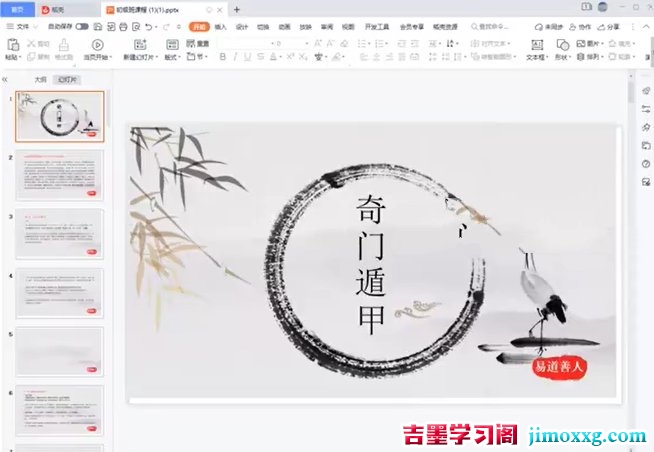Click the play-from-current-slide icon
The width and height of the screenshot is (654, 452).
pyautogui.click(x=98, y=45)
